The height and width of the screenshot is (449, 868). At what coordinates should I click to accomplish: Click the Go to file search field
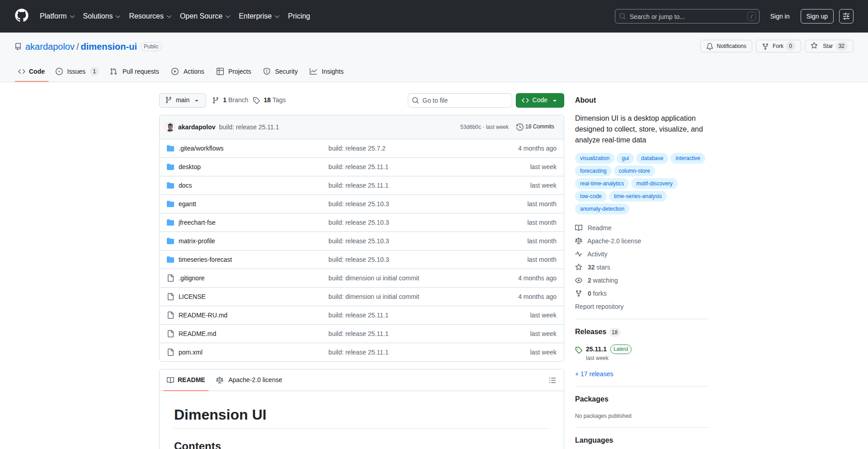click(459, 100)
